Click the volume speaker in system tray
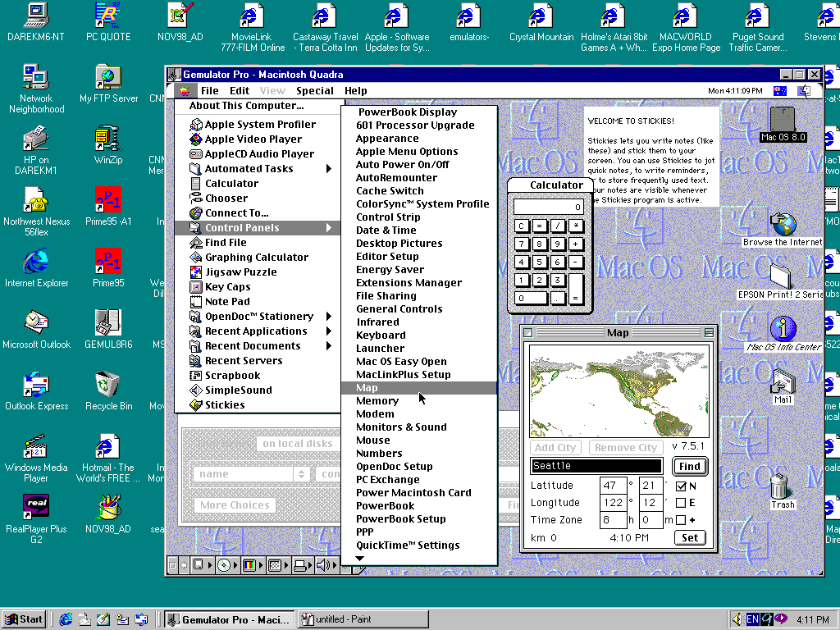Image resolution: width=840 pixels, height=630 pixels. (x=737, y=619)
